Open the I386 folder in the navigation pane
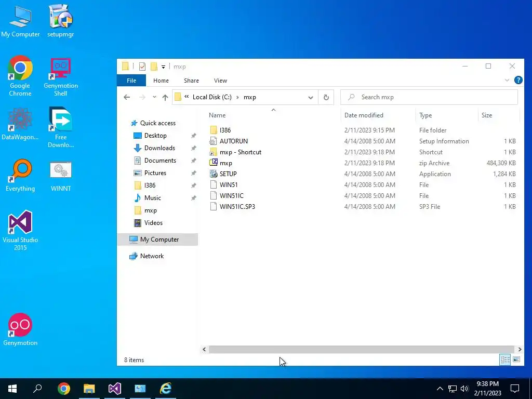The image size is (532, 399). click(150, 185)
